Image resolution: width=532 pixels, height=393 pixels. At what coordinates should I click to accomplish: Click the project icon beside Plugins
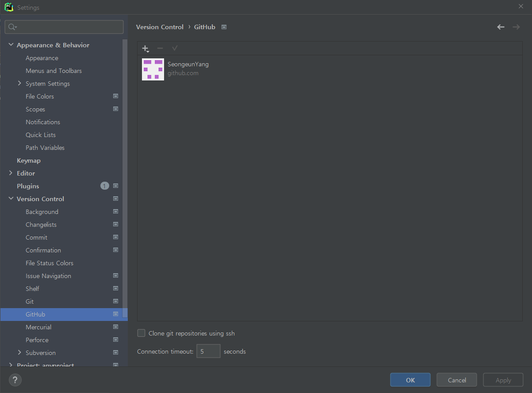tap(115, 186)
